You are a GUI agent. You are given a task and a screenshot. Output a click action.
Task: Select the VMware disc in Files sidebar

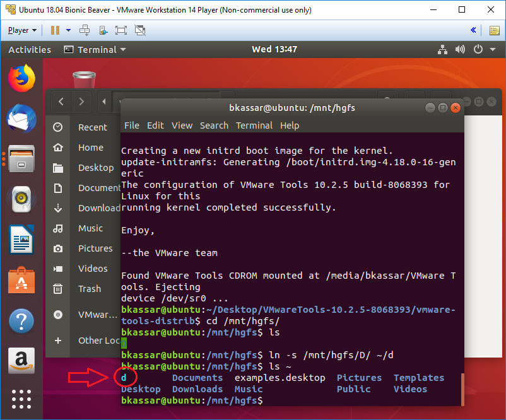pos(83,315)
